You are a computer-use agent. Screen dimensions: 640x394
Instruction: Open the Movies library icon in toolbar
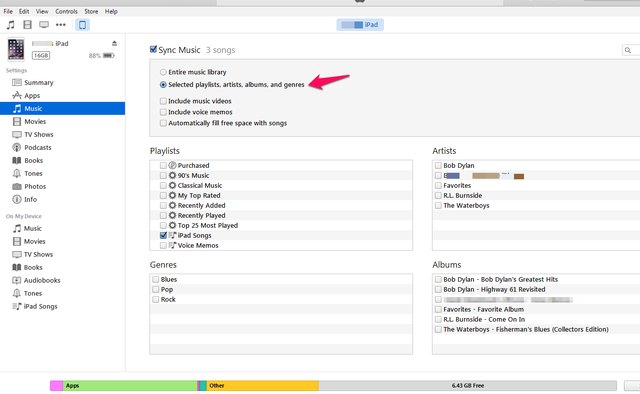(x=27, y=25)
